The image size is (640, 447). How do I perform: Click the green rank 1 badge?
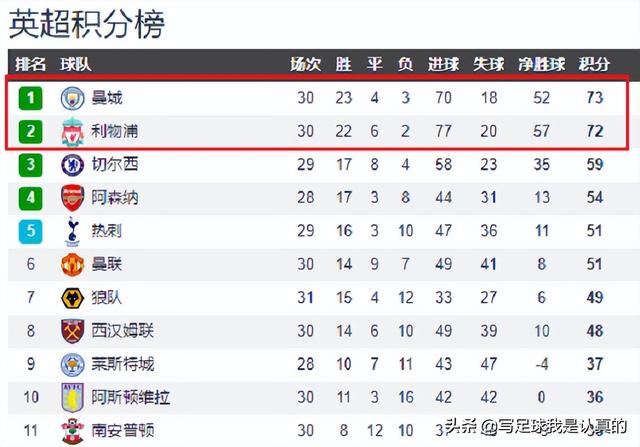(31, 98)
